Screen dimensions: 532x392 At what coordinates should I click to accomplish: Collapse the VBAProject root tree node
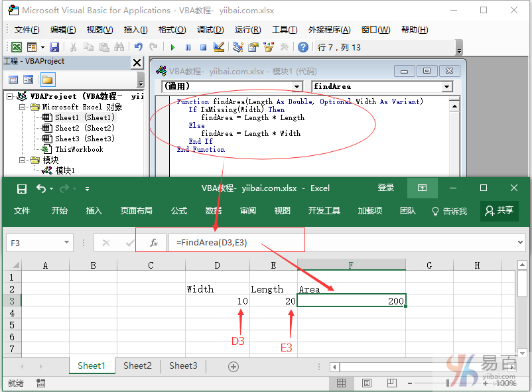[x=10, y=96]
